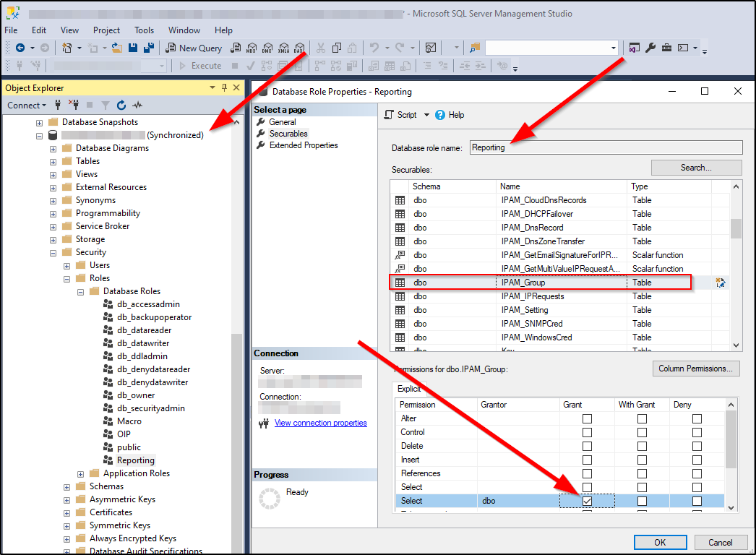Expand the Application Roles folder

[x=80, y=475]
